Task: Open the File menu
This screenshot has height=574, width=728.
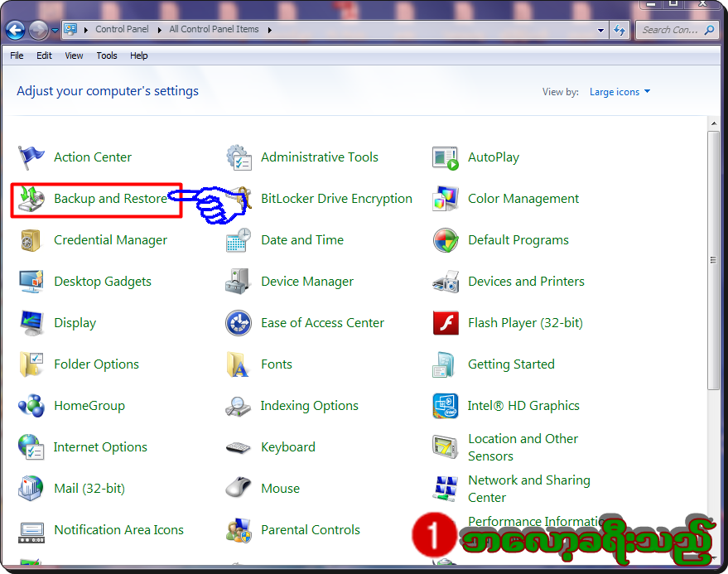Action: pos(17,55)
